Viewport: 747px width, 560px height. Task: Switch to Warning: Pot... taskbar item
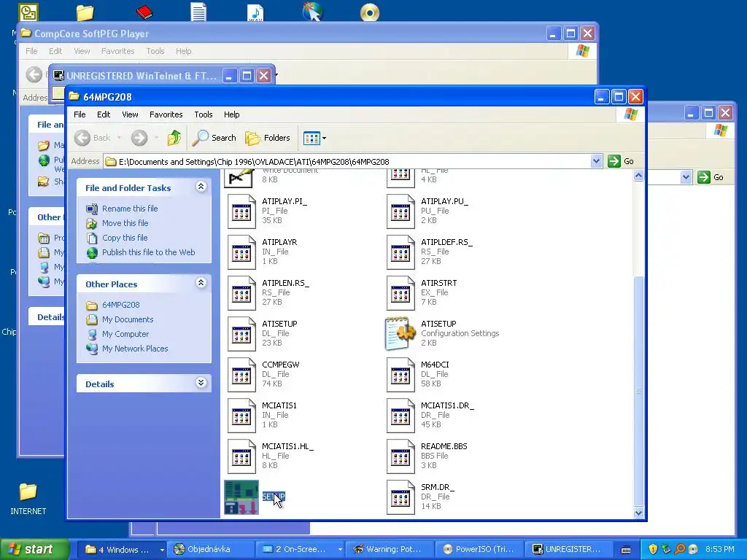click(389, 550)
